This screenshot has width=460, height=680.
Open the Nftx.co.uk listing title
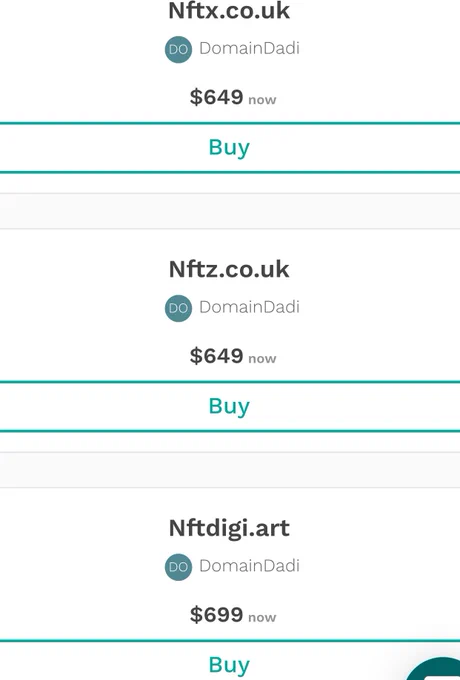pos(229,10)
